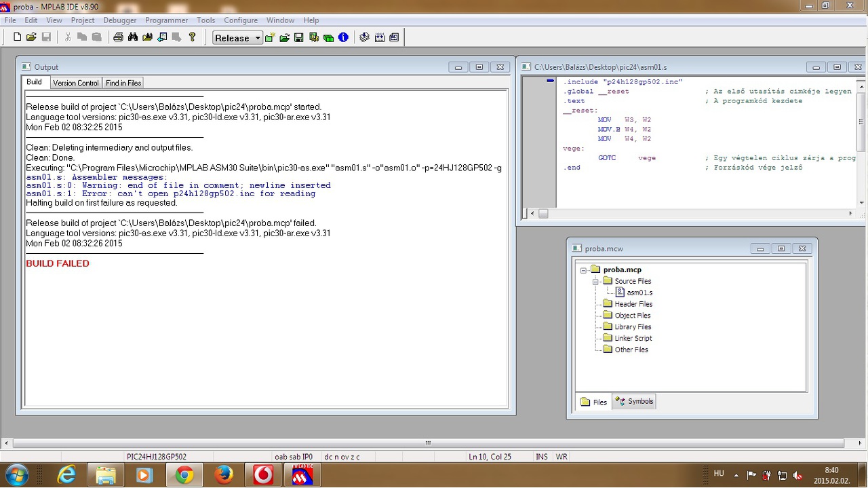Open the Windows Start button

[16, 474]
